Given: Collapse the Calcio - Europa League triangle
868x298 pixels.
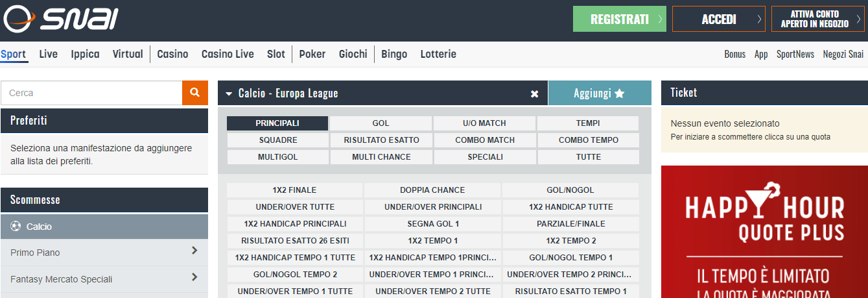Looking at the screenshot, I should 229,94.
